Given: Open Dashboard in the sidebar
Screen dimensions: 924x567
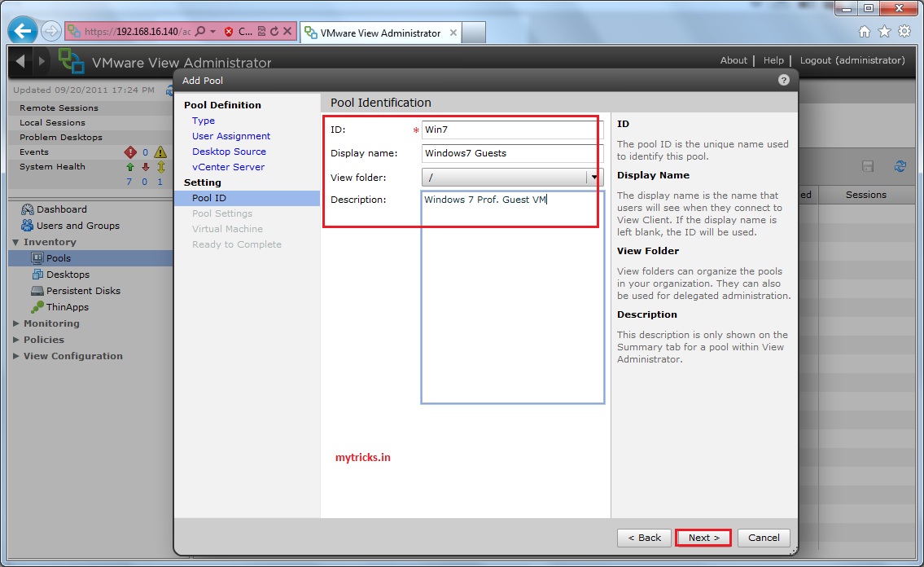Looking at the screenshot, I should [x=61, y=209].
